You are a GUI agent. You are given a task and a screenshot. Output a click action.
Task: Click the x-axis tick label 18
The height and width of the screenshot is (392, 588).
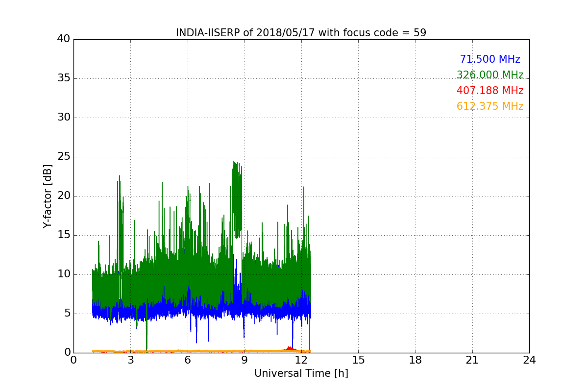point(416,360)
